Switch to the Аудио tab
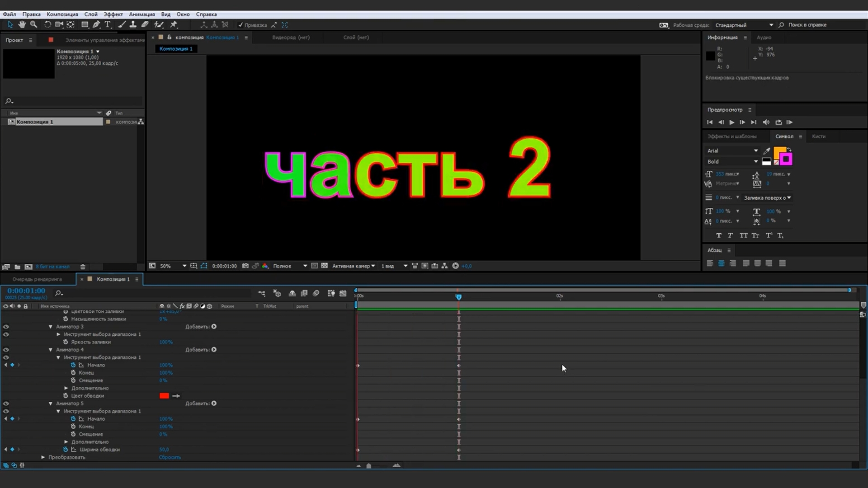Screen dimensions: 868x488 click(764, 38)
